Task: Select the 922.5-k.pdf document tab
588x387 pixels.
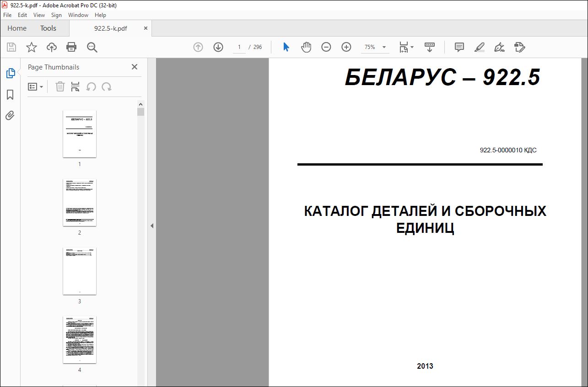Action: (x=110, y=28)
